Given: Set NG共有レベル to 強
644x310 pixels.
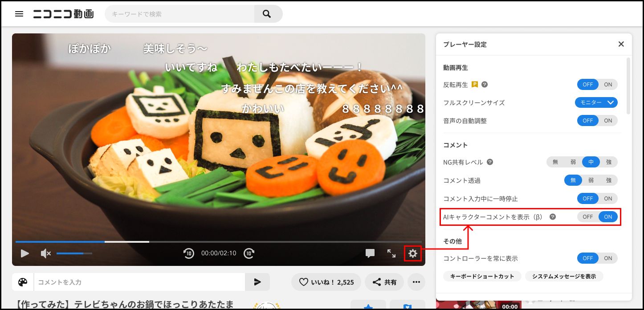Looking at the screenshot, I should (609, 162).
